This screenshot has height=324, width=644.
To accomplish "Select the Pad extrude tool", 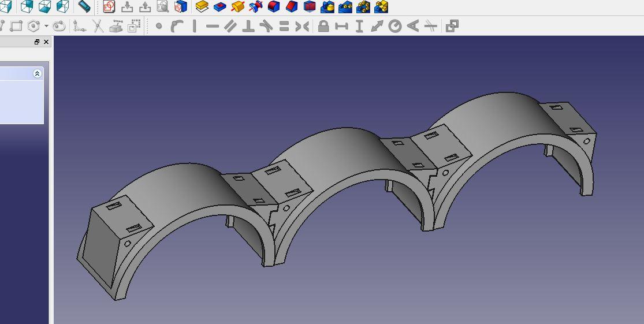I will [x=202, y=7].
